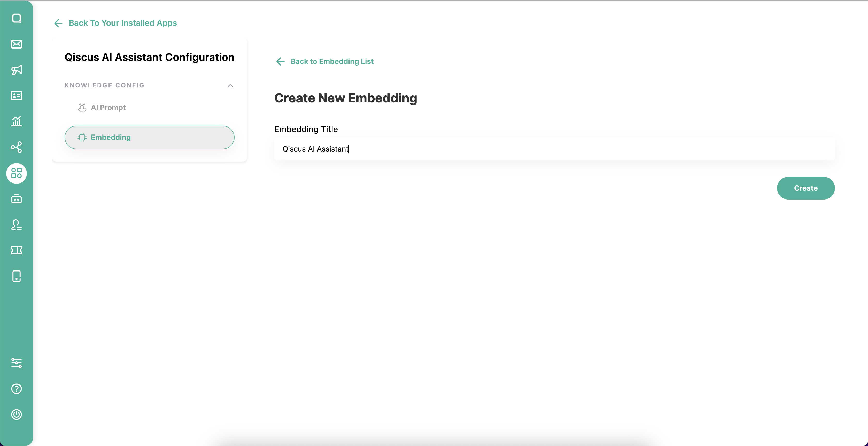Select the AI Prompt menu item
868x446 pixels.
coord(108,108)
